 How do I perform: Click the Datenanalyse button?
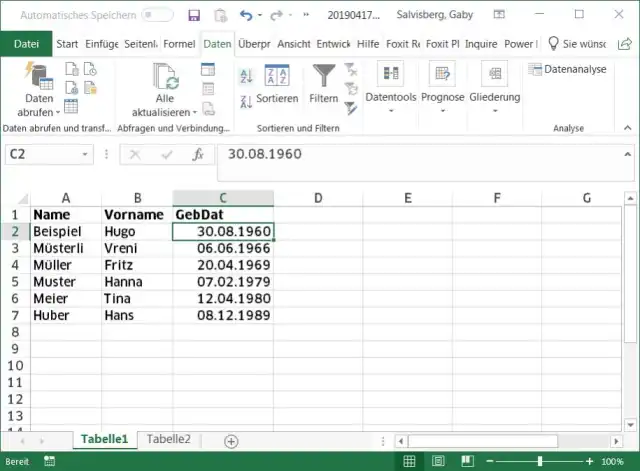point(567,69)
